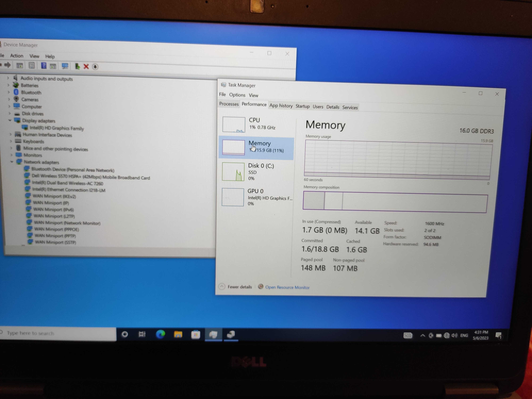Click the touch keyboard tray icon

click(408, 335)
